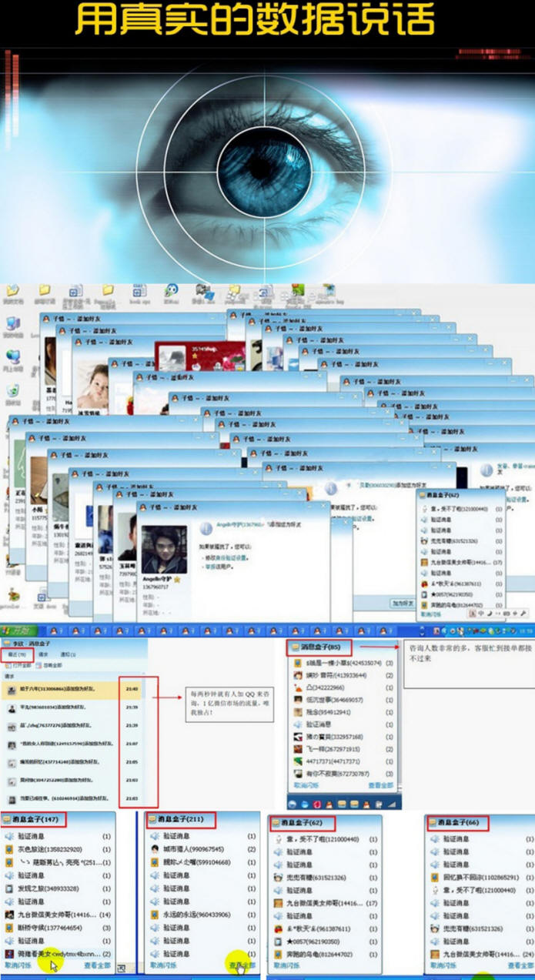Select the 通知(1) tab

(x=68, y=654)
